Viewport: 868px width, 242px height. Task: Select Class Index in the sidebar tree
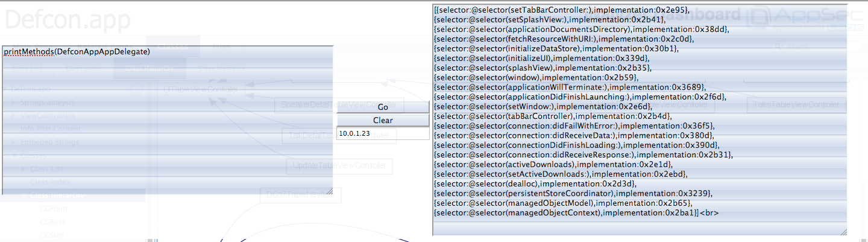[50, 182]
